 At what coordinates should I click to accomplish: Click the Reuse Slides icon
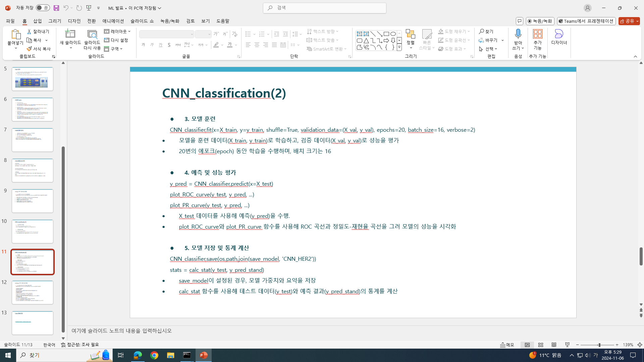92,35
